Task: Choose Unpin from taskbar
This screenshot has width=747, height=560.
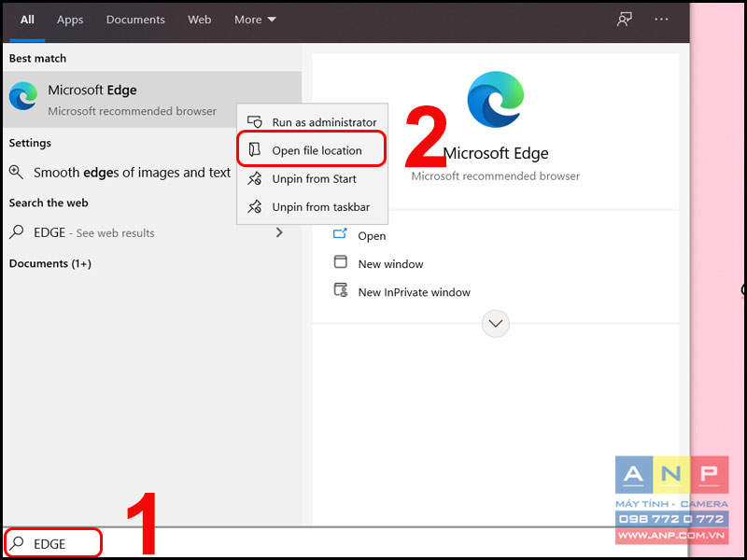Action: pyautogui.click(x=312, y=207)
